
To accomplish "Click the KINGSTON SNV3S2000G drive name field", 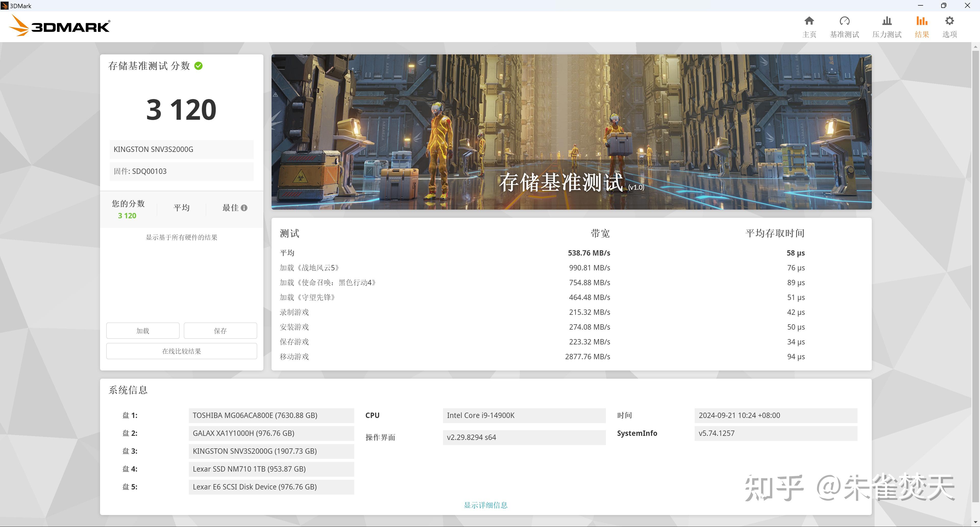I will 181,149.
